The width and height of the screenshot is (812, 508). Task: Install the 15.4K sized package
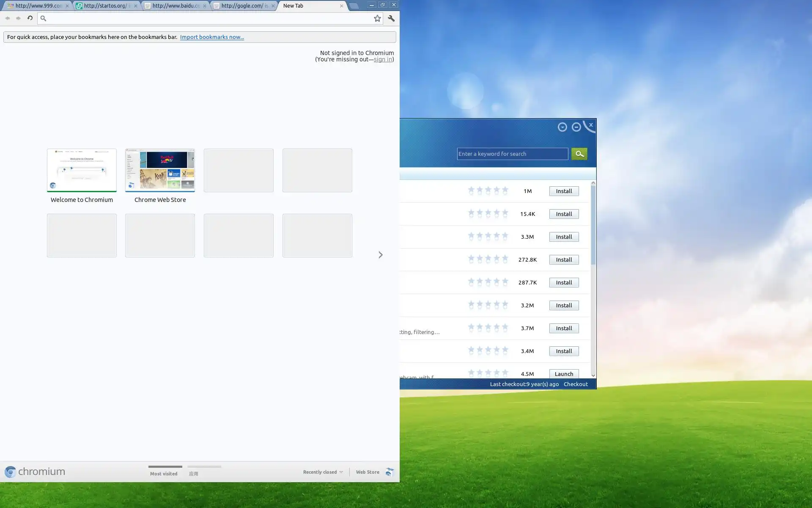click(x=564, y=214)
